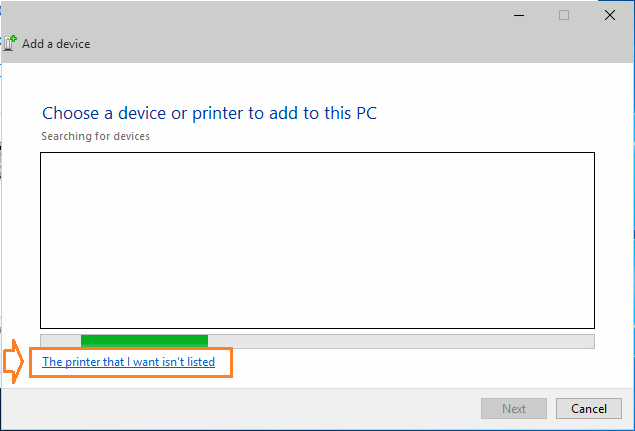Click the Add a device wizard icon
635x431 pixels.
(10, 43)
